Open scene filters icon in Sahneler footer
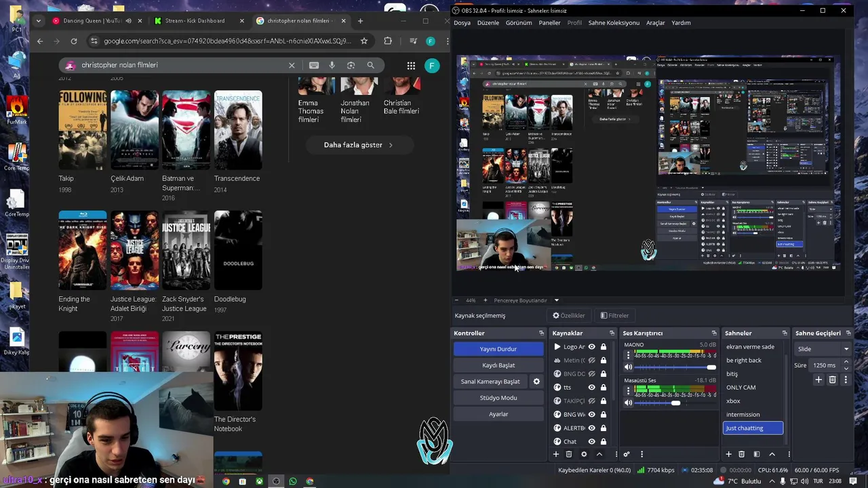Screen dimensions: 868x488 coord(757,454)
